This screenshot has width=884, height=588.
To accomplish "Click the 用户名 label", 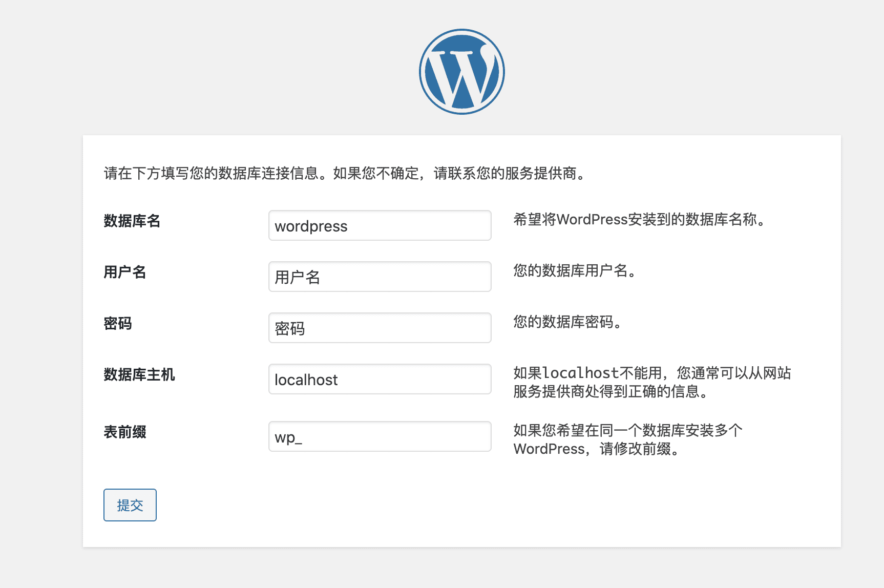I will (x=125, y=272).
